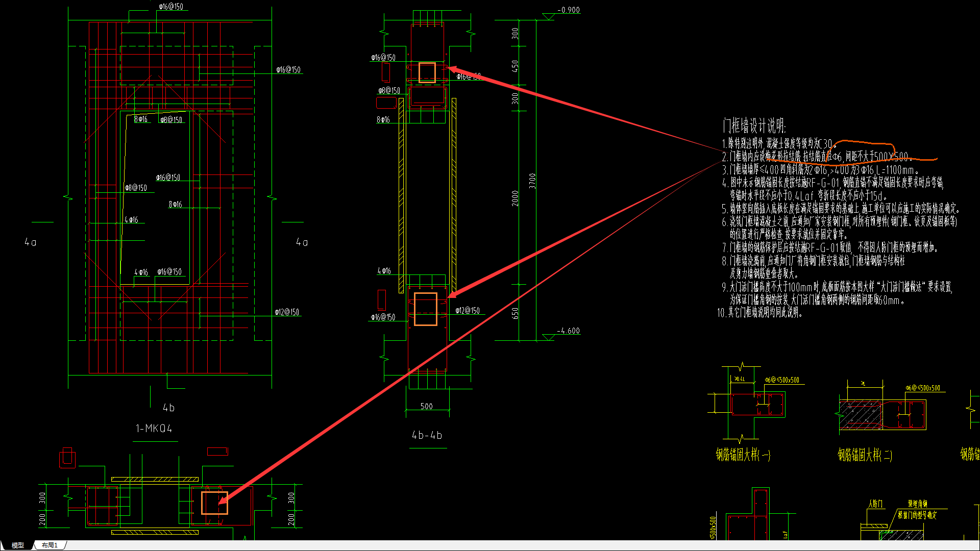This screenshot has width=980, height=551.
Task: Select the 650 dimension text
Action: pos(515,313)
